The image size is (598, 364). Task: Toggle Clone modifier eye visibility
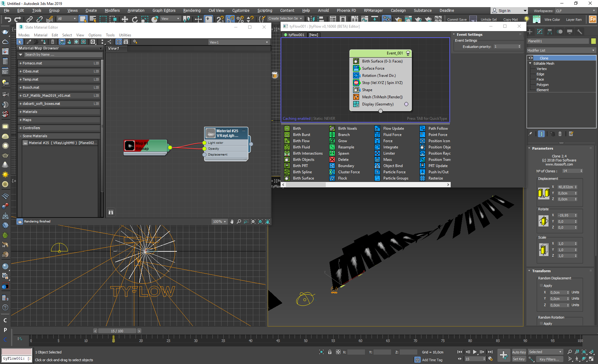[531, 58]
